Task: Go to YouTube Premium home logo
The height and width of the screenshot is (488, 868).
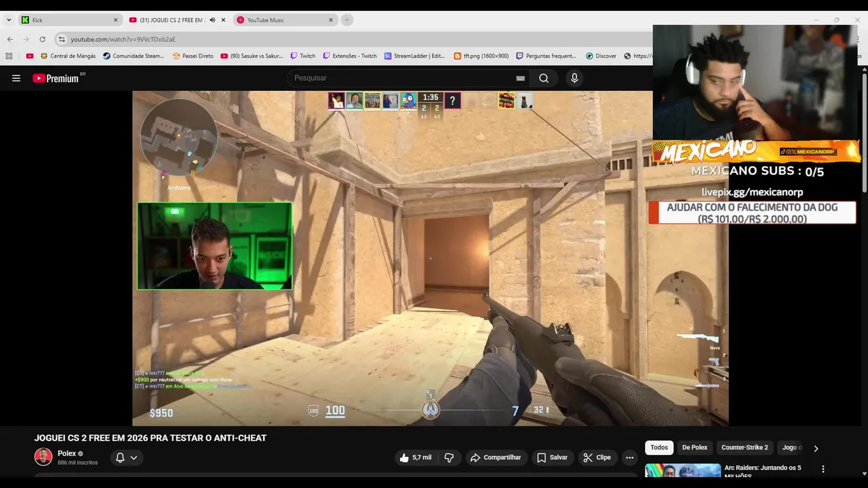Action: pos(56,78)
